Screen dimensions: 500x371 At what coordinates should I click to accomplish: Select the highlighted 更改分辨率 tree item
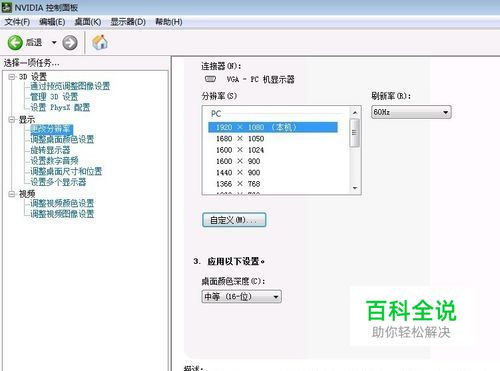click(x=51, y=129)
